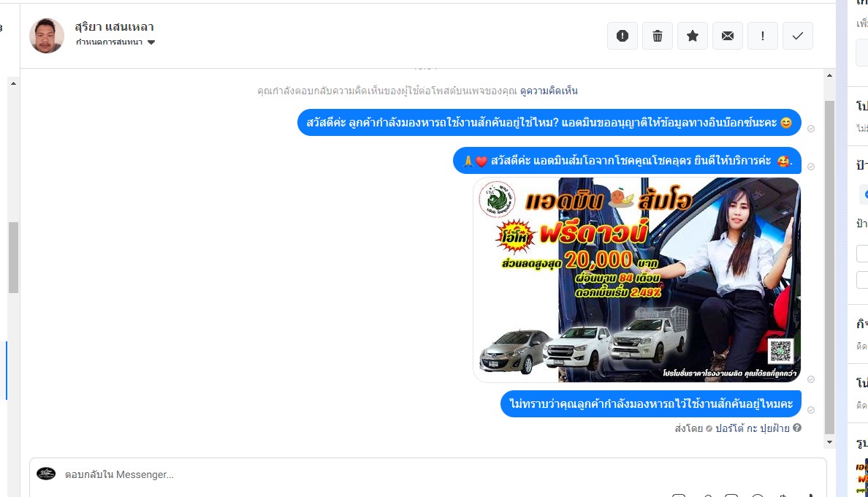The image size is (868, 497).
Task: Select the แอดมินส้มโอ greeting message bubble
Action: pos(627,161)
